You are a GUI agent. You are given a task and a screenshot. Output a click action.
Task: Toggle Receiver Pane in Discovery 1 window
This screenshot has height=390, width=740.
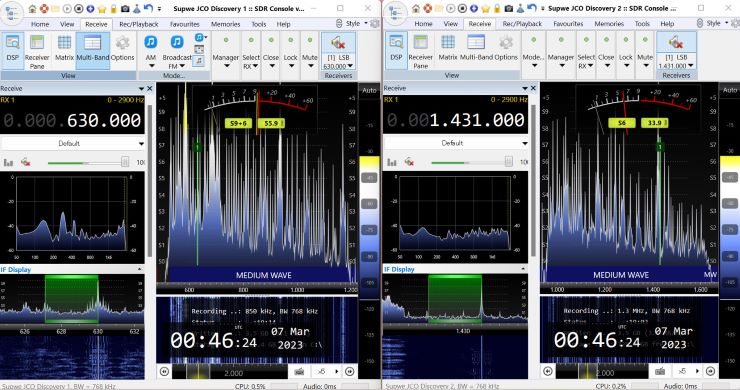point(37,51)
